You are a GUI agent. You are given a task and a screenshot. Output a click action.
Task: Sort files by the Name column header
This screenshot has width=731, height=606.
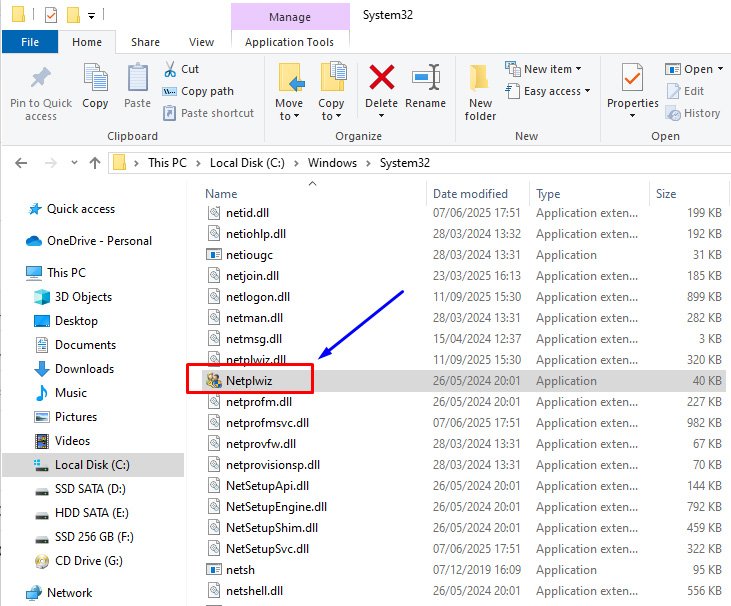pyautogui.click(x=221, y=193)
